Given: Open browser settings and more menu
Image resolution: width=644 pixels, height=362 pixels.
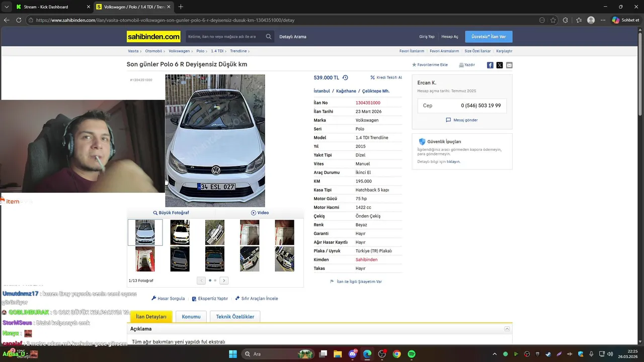Looking at the screenshot, I should pos(603,20).
